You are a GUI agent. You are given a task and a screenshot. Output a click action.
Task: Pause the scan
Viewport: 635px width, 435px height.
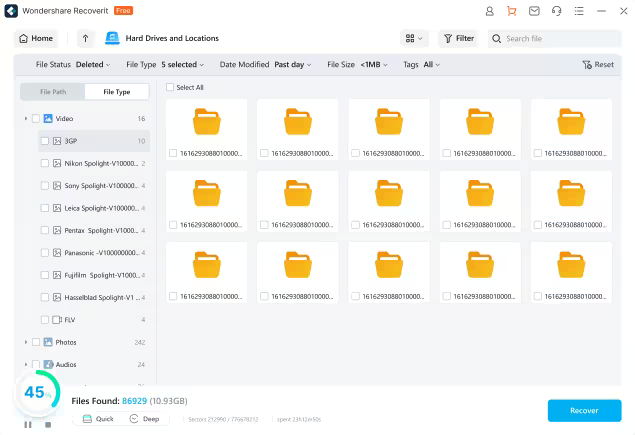point(28,424)
